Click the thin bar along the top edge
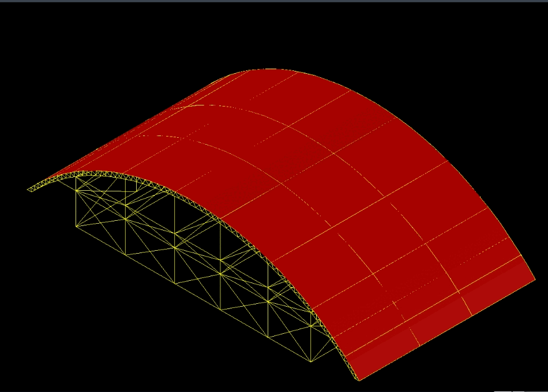The width and height of the screenshot is (548, 392). point(274,2)
